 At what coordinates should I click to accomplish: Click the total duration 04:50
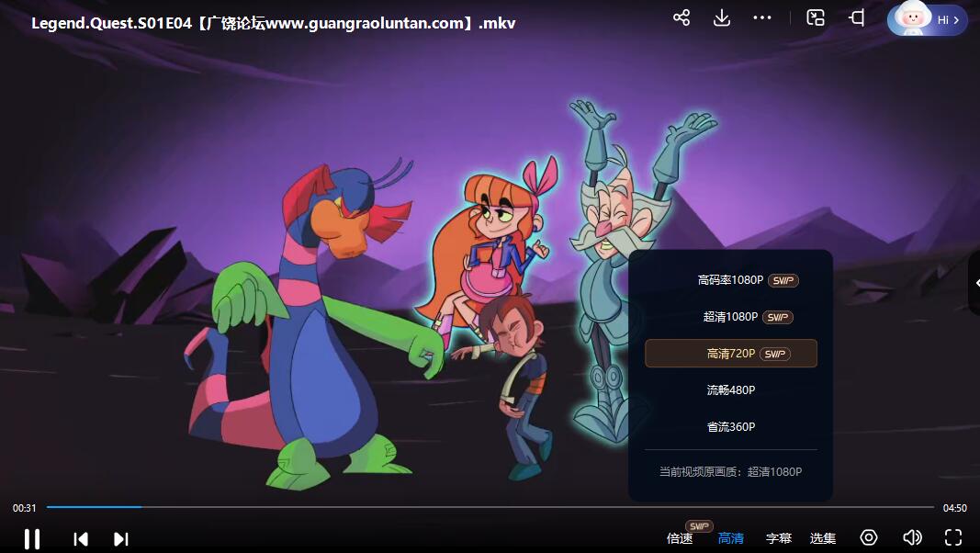(954, 508)
